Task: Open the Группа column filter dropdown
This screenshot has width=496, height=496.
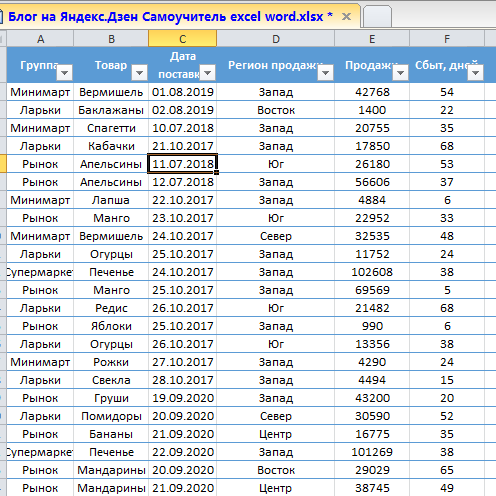Action: tap(65, 72)
